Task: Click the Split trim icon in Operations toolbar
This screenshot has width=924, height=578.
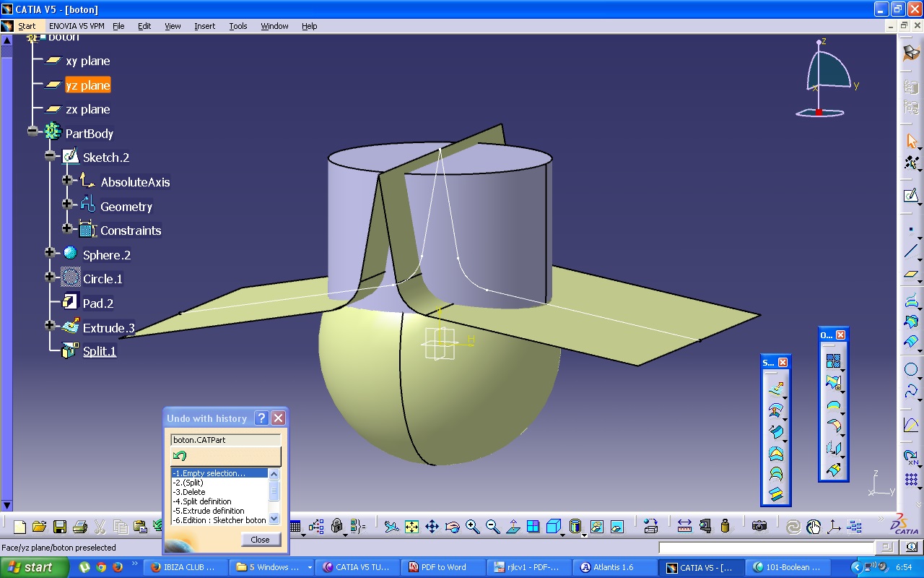Action: pyautogui.click(x=833, y=382)
